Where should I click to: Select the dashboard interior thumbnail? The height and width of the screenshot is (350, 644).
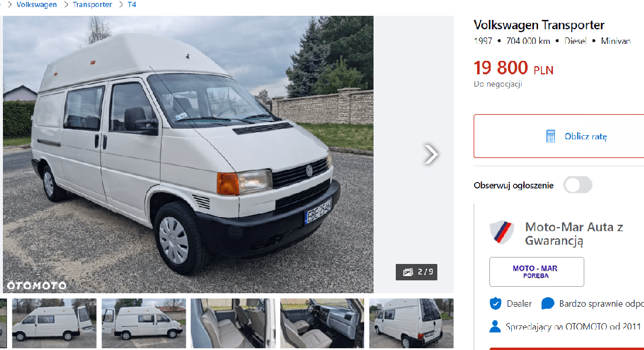[322, 323]
